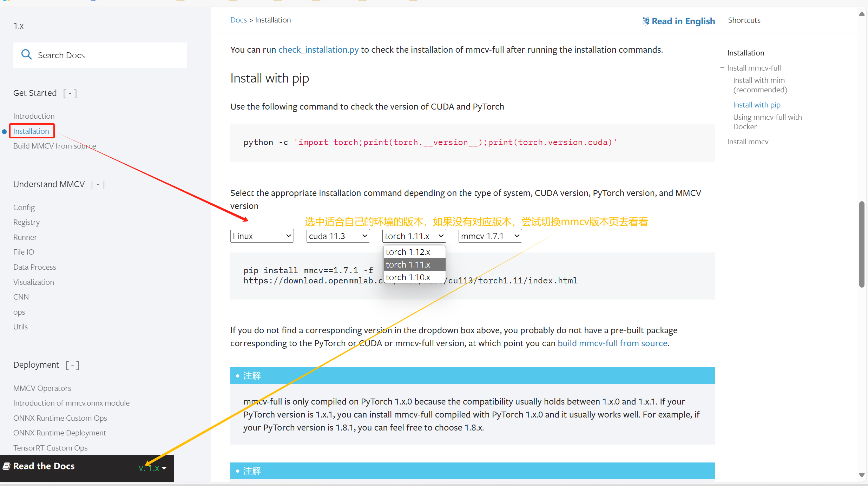This screenshot has height=486, width=868.
Task: Open the ops page
Action: tap(19, 312)
